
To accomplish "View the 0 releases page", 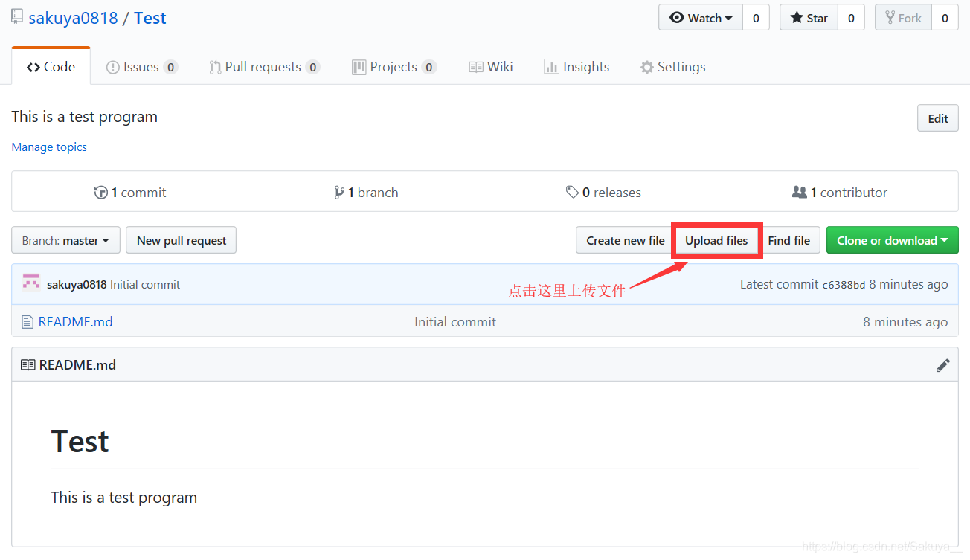I will coord(603,193).
